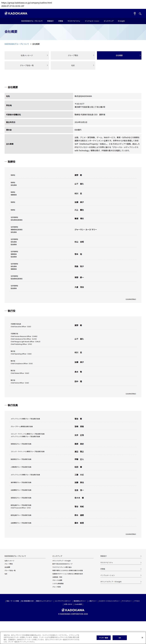
Task: Open クッキー設定 button in banner
Action: (x=104, y=638)
